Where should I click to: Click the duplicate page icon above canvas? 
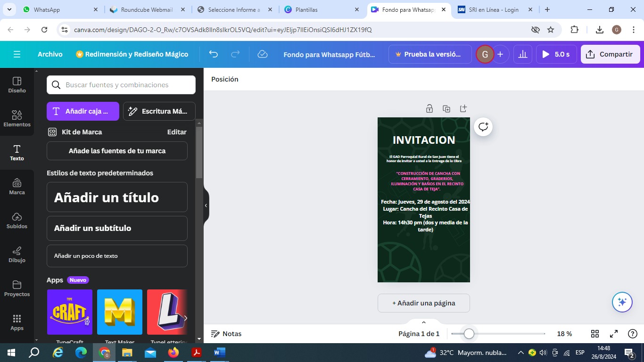coord(446,109)
